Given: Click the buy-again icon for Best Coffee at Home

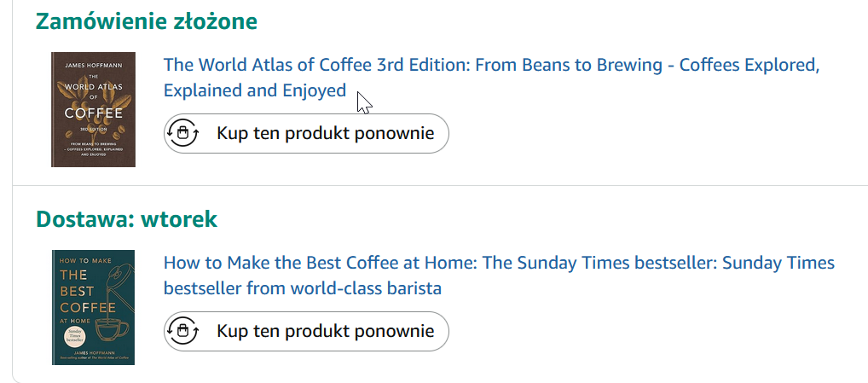Looking at the screenshot, I should click(x=182, y=331).
